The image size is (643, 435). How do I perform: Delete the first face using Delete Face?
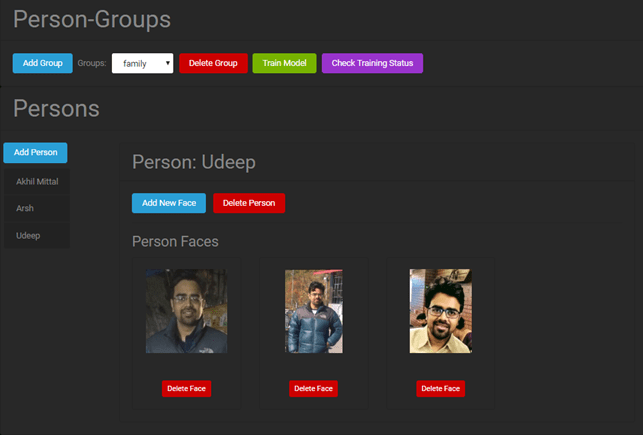click(186, 388)
